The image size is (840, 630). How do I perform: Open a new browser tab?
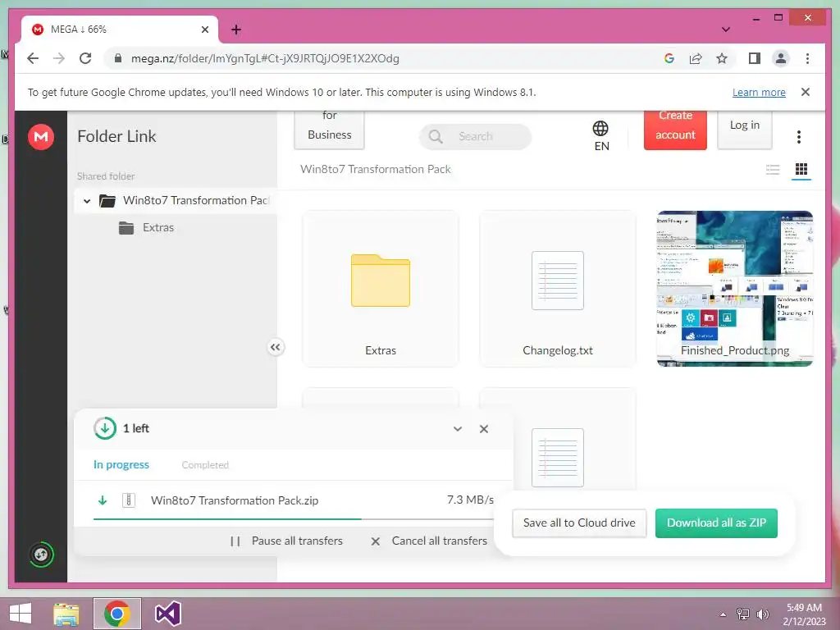[235, 30]
